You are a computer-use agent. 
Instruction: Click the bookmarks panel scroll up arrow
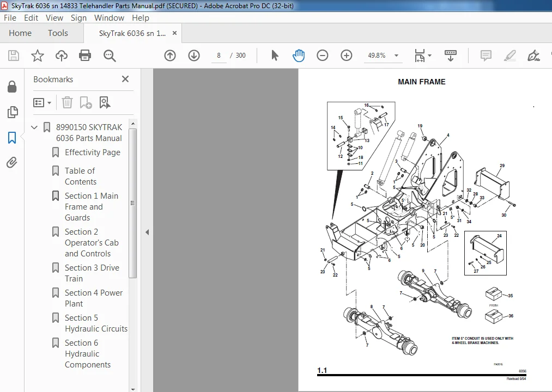coord(133,124)
